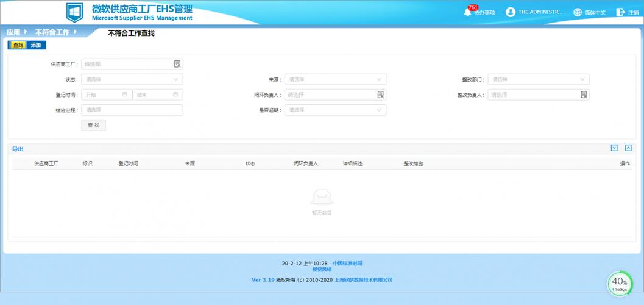644x305 pixels.
Task: Pick the 登记时间 start date field
Action: [107, 95]
